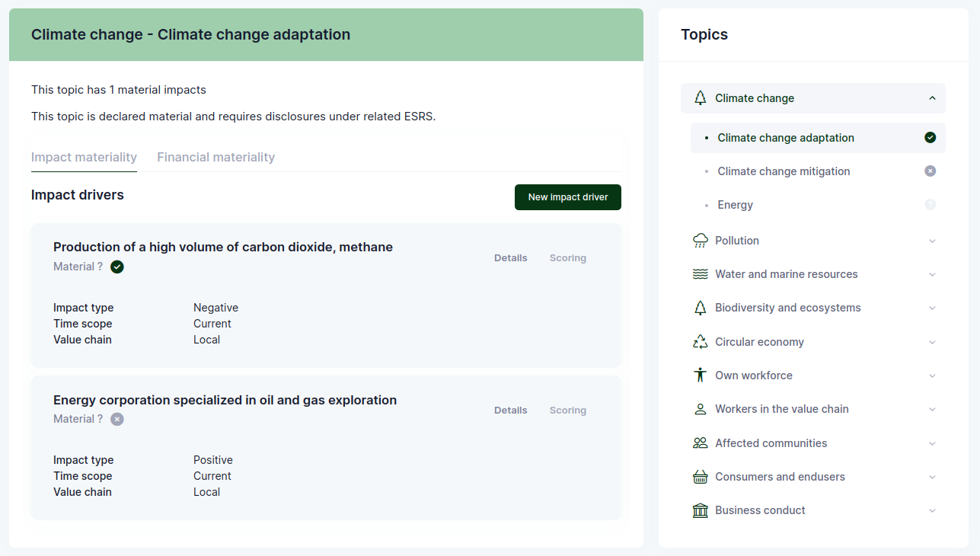Image resolution: width=980 pixels, height=556 pixels.
Task: Click the Affected communities people icon
Action: [700, 443]
